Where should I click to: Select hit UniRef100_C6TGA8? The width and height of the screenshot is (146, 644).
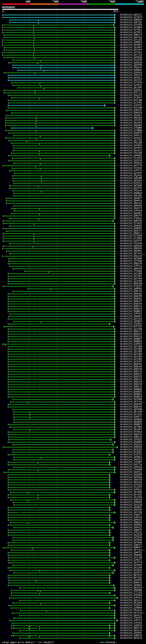131,261
